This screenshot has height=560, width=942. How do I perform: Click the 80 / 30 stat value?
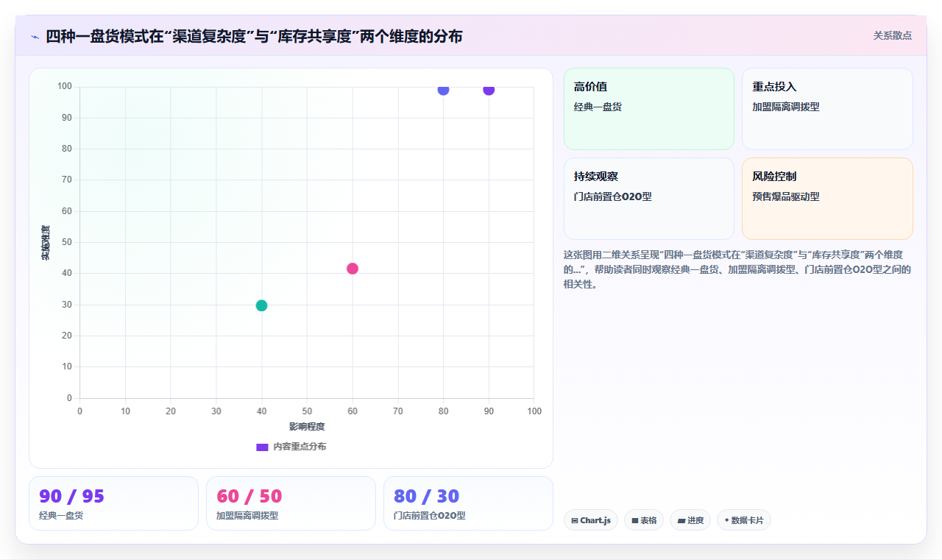point(427,496)
